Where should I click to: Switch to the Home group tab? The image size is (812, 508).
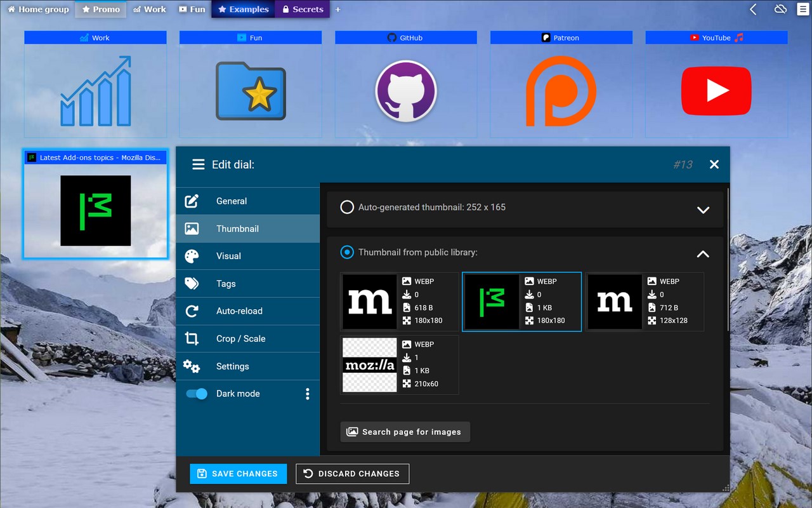[38, 10]
